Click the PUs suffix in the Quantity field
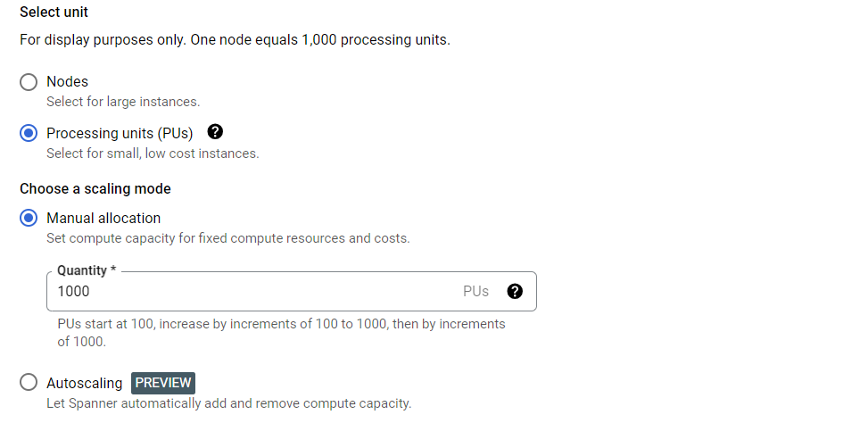The height and width of the screenshot is (423, 868). click(x=475, y=291)
